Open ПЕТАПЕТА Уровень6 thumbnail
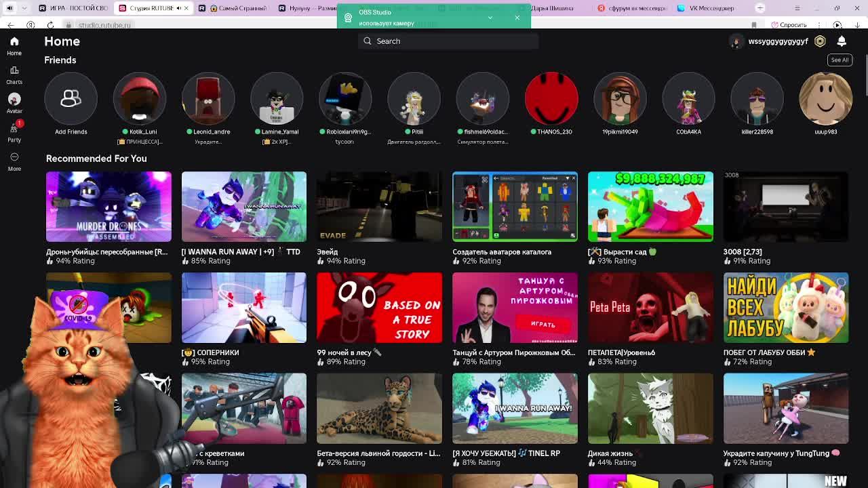This screenshot has height=488, width=868. pyautogui.click(x=650, y=308)
